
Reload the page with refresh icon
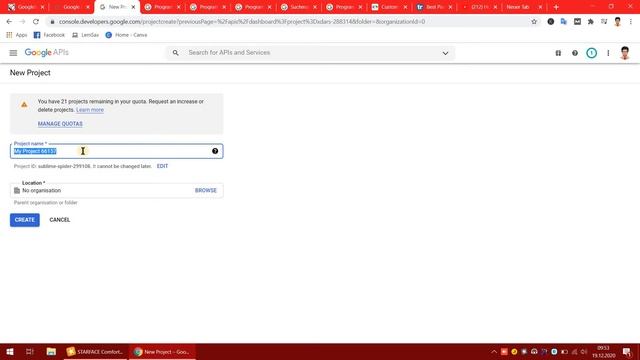[x=36, y=22]
